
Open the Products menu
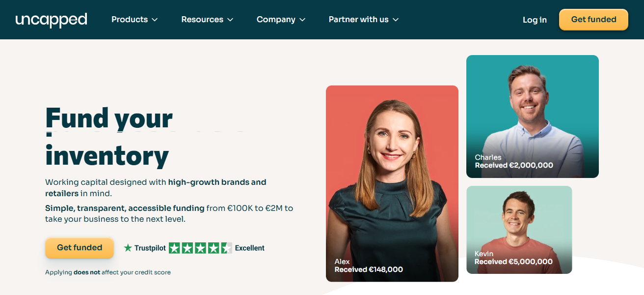tap(130, 20)
